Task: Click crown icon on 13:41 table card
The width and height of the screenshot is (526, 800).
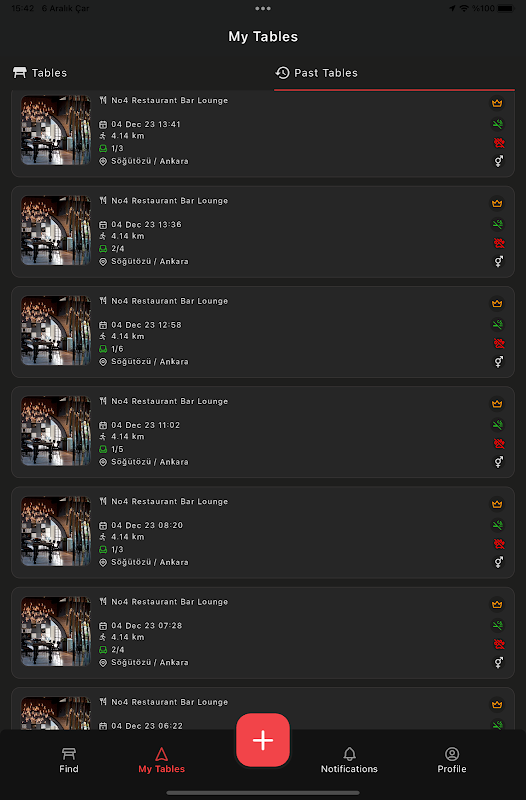Action: [497, 103]
